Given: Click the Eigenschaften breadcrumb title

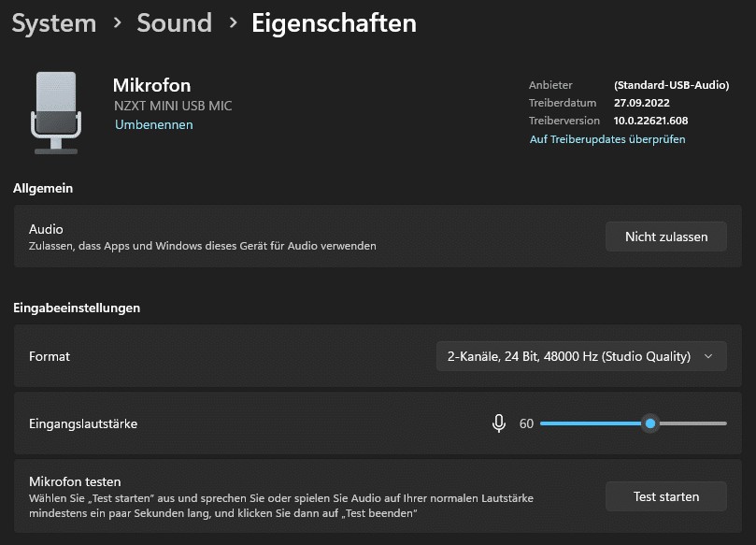Looking at the screenshot, I should (x=334, y=23).
